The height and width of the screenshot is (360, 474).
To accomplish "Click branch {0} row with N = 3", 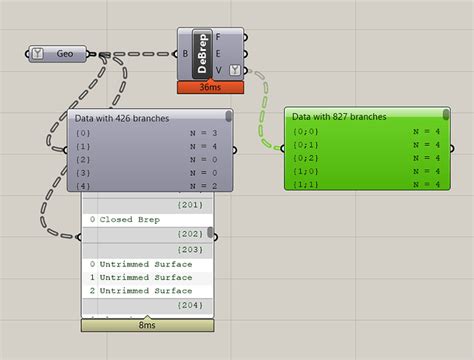I will [x=147, y=133].
